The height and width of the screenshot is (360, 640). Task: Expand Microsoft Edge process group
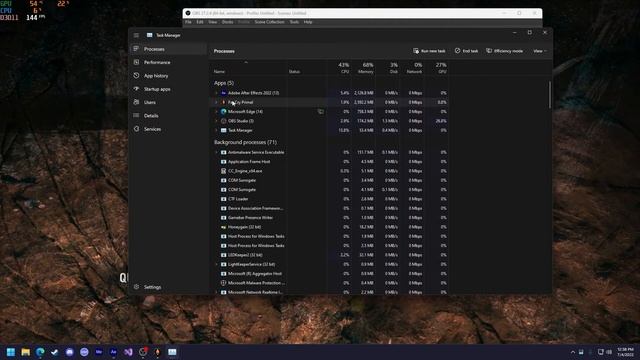pos(216,112)
